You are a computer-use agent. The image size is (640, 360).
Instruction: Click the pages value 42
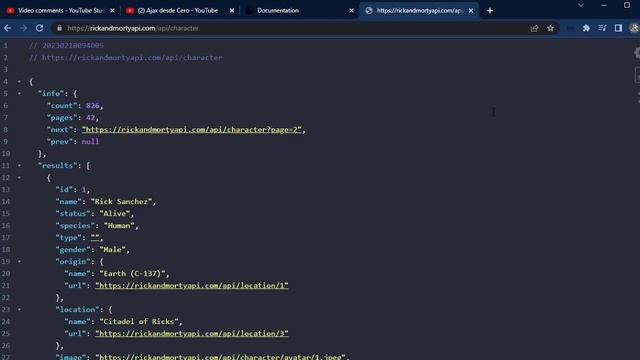click(x=90, y=118)
